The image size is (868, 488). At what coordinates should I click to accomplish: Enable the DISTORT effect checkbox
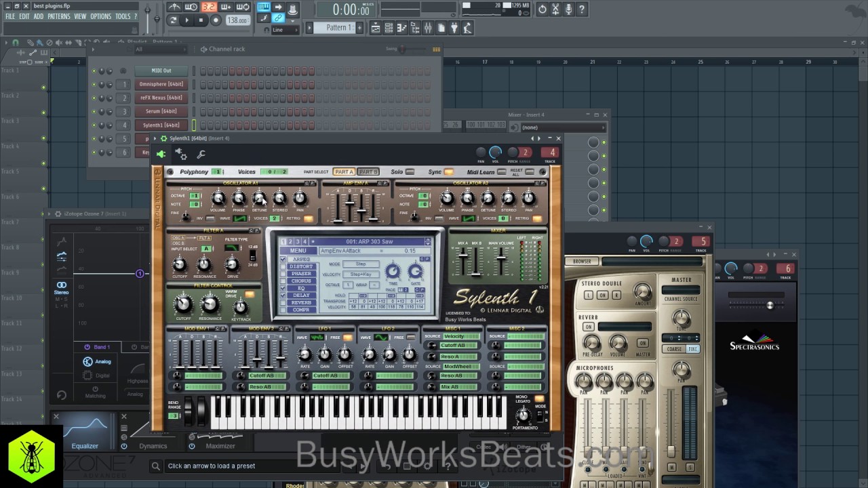point(283,266)
